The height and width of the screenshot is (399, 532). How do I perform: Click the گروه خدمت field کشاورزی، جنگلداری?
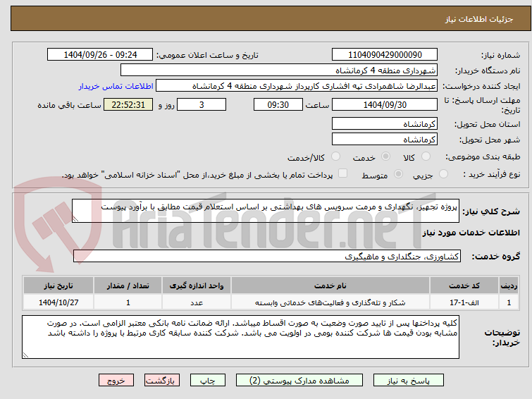[x=267, y=256]
